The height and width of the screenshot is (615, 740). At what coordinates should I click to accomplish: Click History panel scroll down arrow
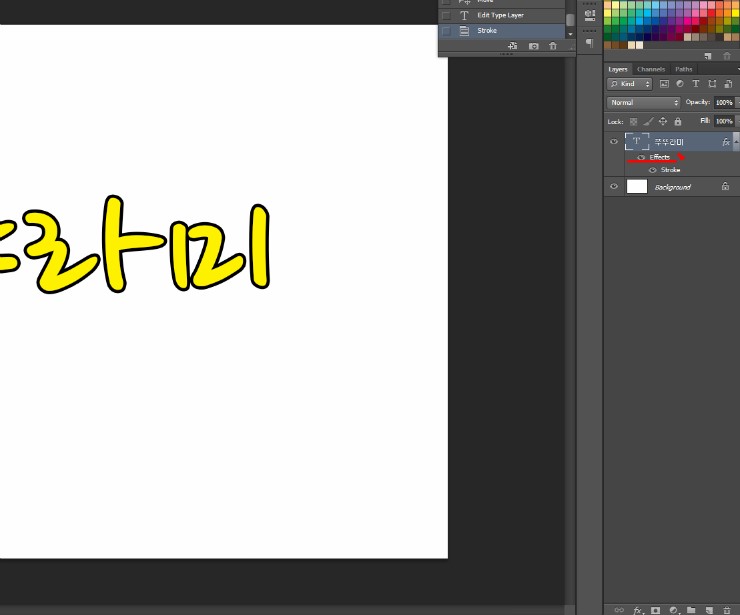[x=570, y=34]
